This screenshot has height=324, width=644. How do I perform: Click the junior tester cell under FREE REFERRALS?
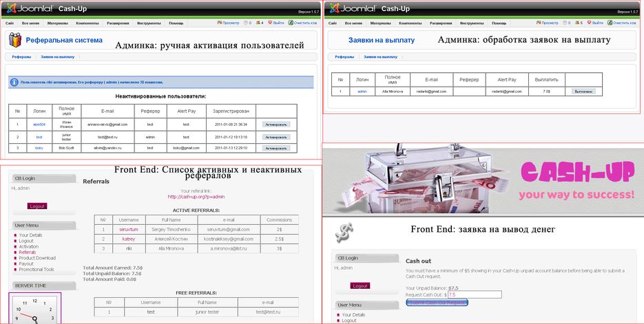tap(207, 312)
